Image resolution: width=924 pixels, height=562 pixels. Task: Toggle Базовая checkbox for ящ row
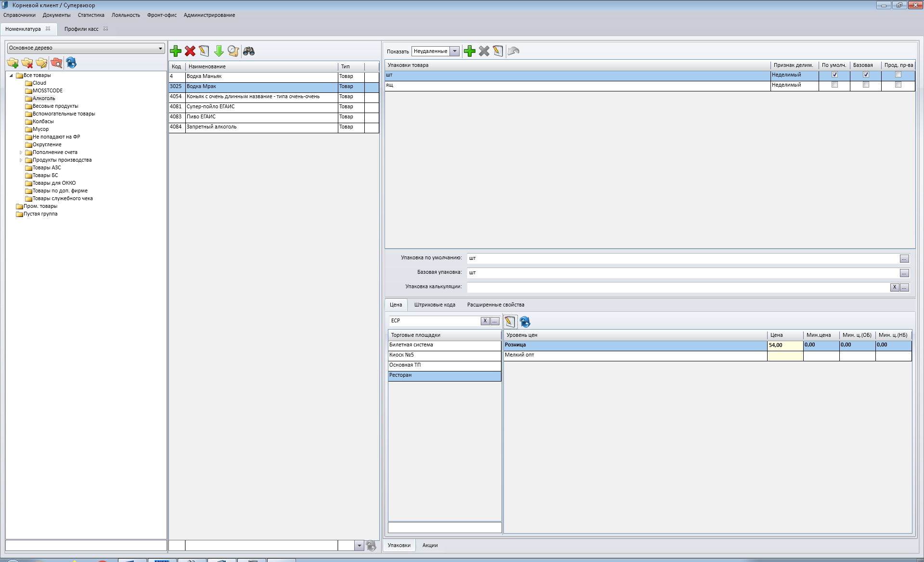click(866, 85)
